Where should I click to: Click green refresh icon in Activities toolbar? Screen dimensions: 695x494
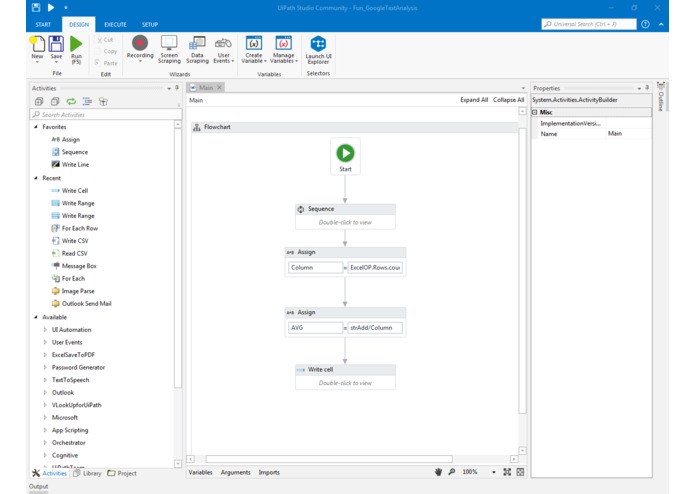pyautogui.click(x=71, y=101)
